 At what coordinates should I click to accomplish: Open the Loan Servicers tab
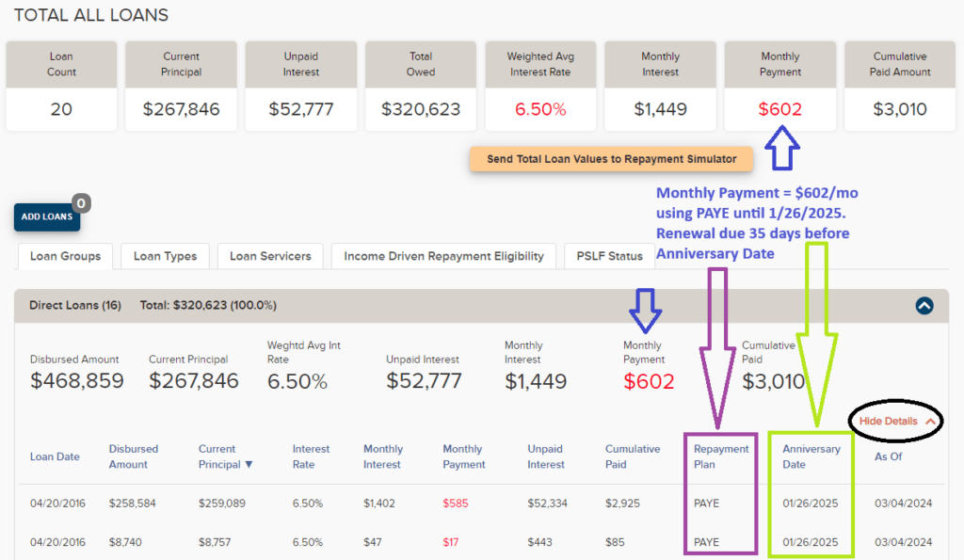[270, 256]
